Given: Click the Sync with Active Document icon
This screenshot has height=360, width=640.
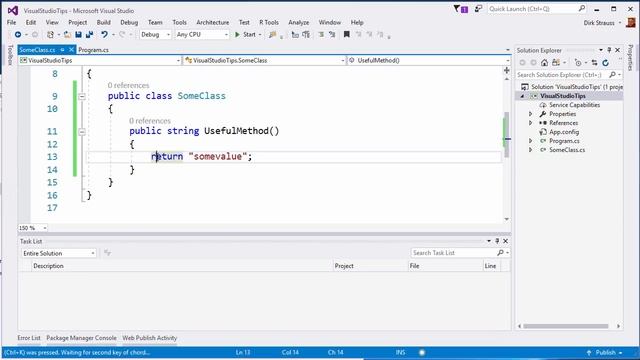Looking at the screenshot, I should 594,63.
